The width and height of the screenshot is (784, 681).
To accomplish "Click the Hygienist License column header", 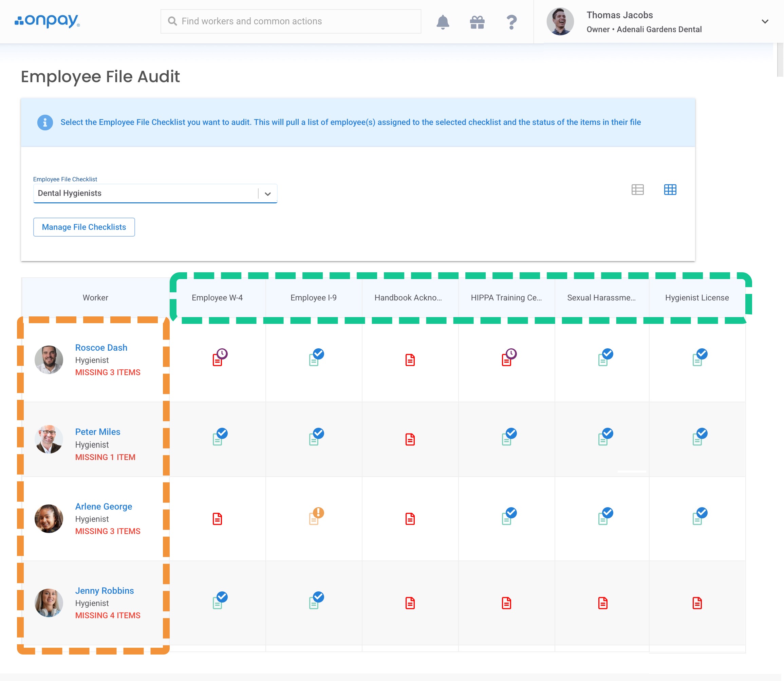I will (697, 298).
